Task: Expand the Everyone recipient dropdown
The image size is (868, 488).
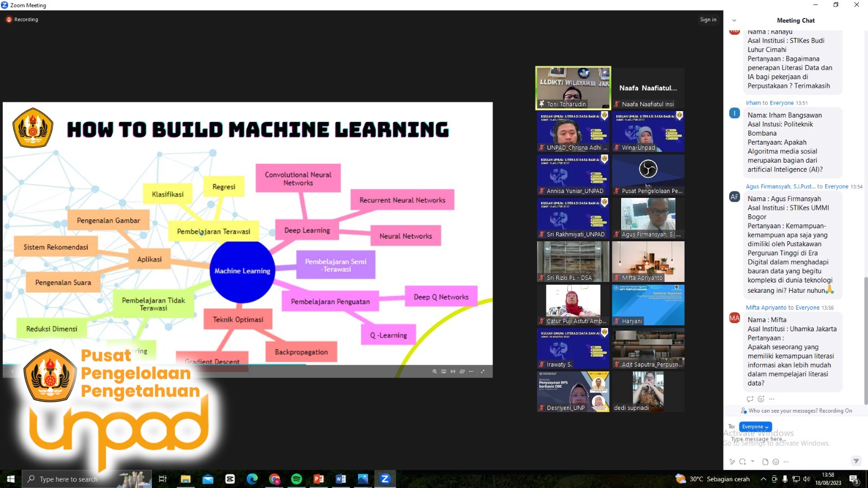Action: tap(755, 427)
